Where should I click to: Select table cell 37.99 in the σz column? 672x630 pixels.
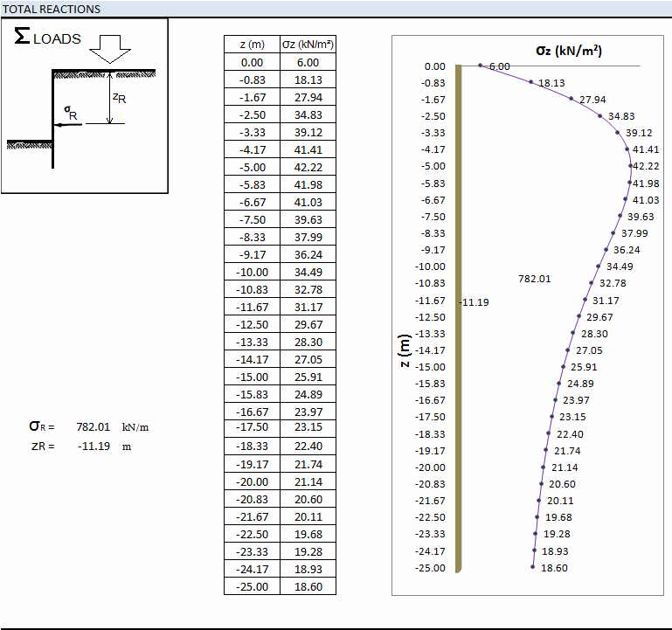click(308, 237)
